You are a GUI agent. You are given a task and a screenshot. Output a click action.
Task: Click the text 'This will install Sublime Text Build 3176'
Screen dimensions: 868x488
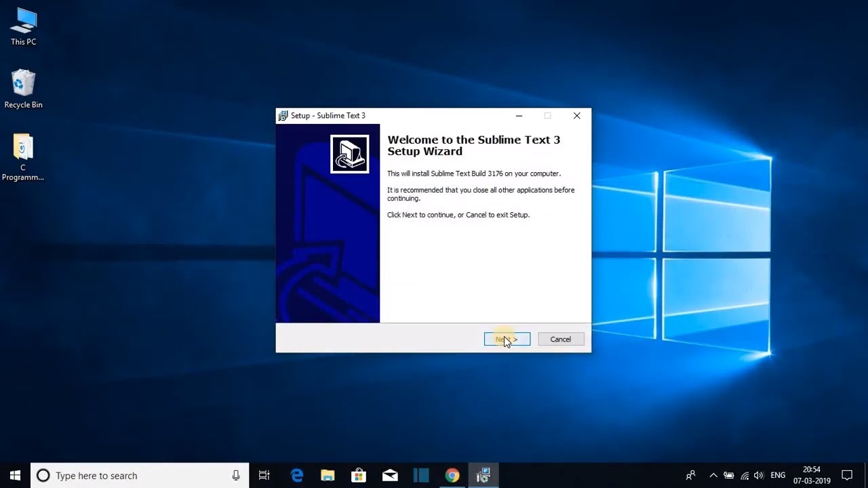[474, 174]
